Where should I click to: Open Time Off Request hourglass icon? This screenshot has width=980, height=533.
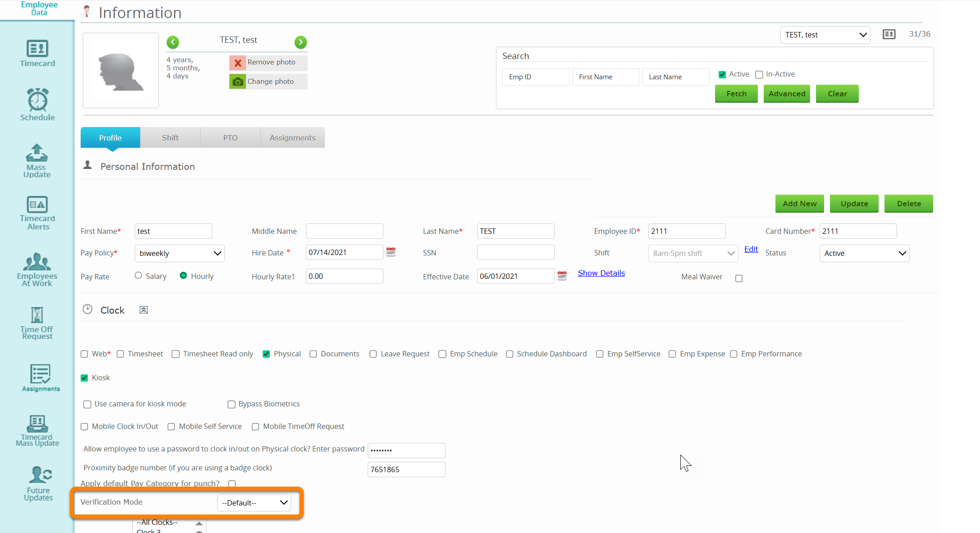pyautogui.click(x=37, y=315)
